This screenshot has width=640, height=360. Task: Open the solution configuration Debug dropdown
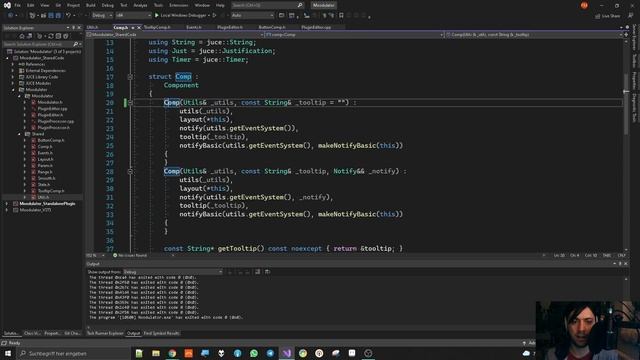click(x=102, y=15)
